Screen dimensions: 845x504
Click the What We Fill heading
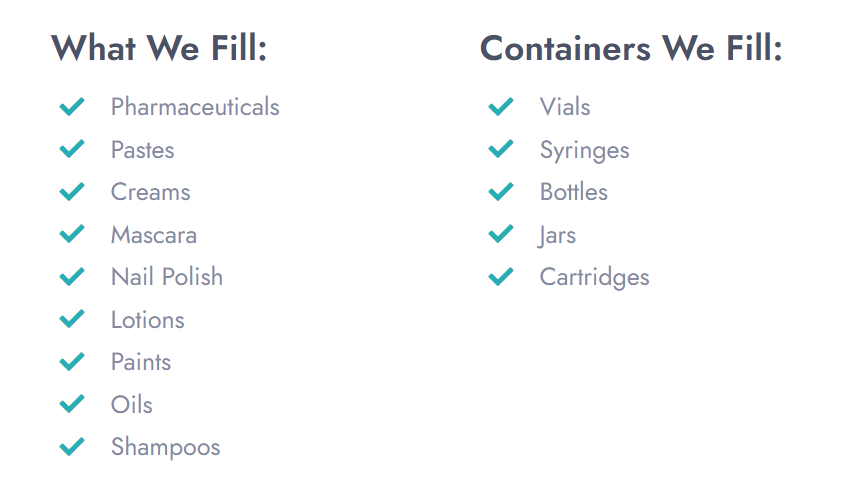[x=159, y=48]
